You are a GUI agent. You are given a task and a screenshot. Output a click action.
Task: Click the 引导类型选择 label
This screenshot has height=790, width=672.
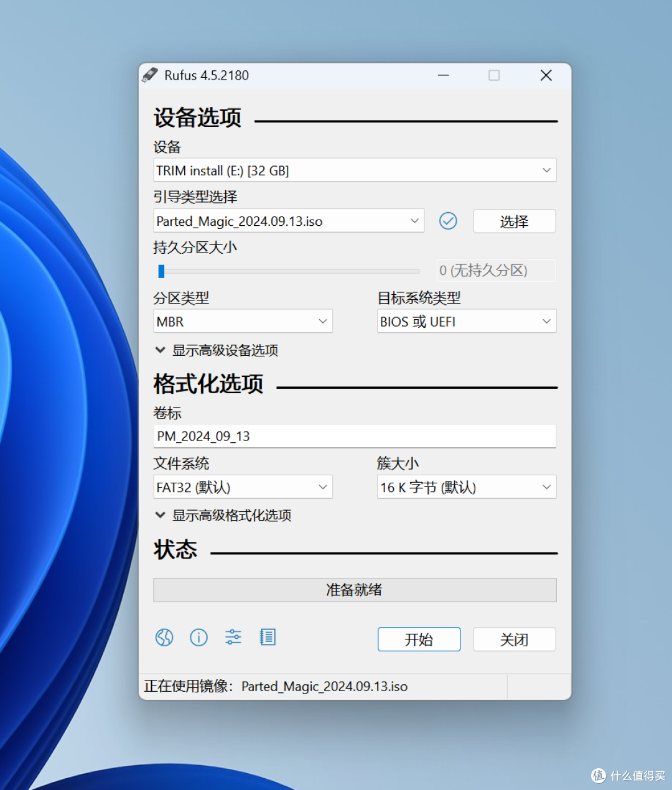[195, 197]
